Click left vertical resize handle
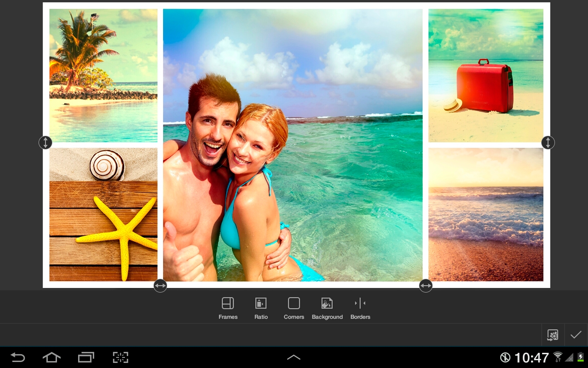 (x=45, y=143)
